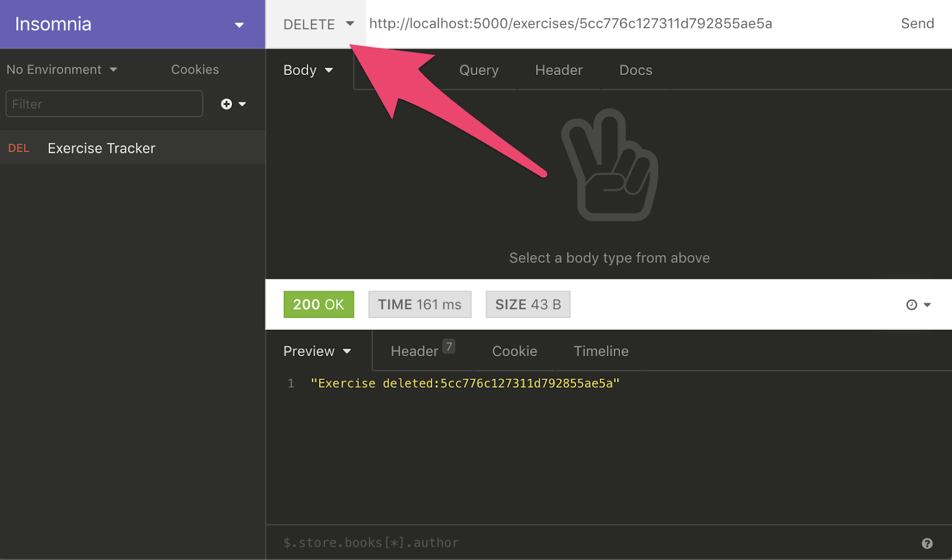
Task: Switch to the Query tab
Action: (479, 70)
